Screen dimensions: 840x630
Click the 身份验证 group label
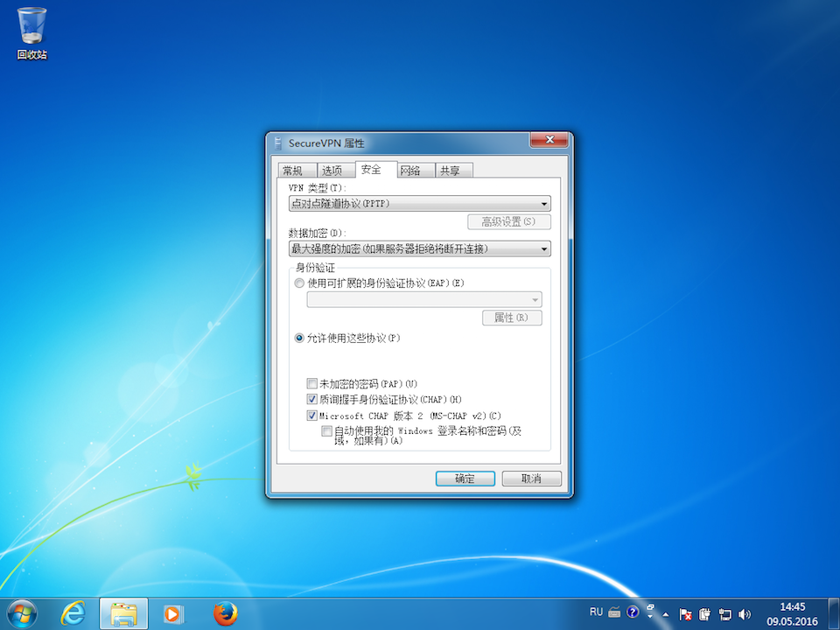315,268
